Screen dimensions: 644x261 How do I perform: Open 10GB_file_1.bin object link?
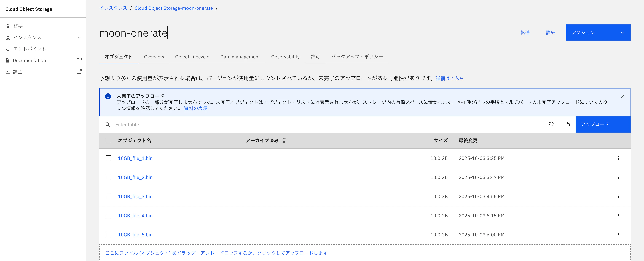(x=135, y=158)
